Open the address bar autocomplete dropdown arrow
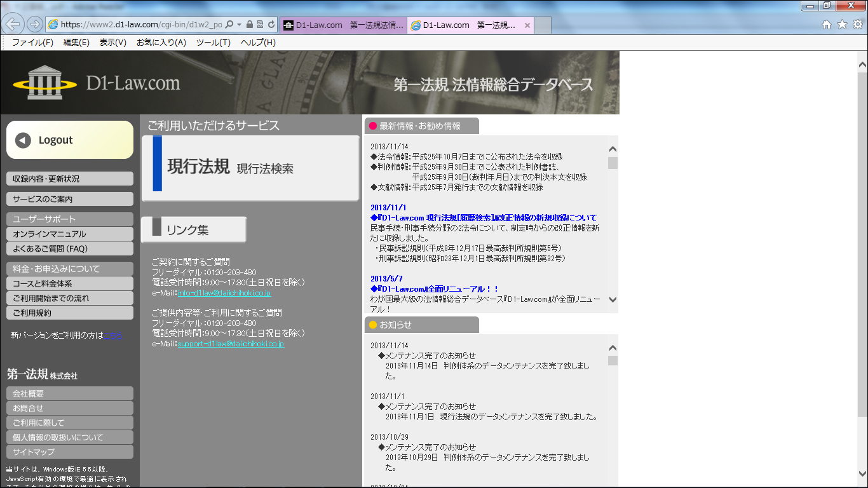This screenshot has width=868, height=488. click(240, 25)
